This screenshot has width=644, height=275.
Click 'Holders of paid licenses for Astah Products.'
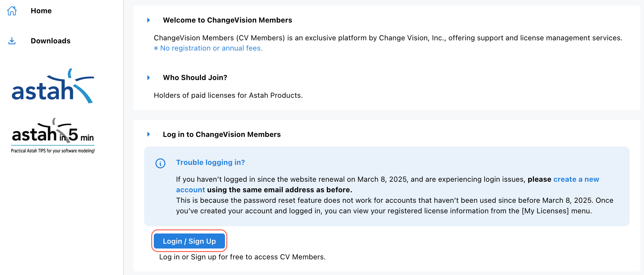click(228, 95)
